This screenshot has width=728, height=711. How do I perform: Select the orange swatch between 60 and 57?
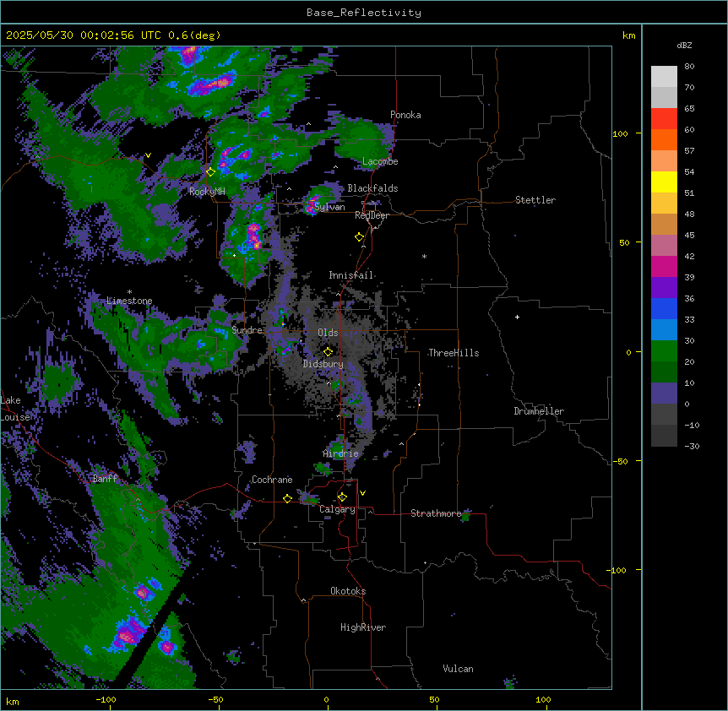pyautogui.click(x=664, y=139)
